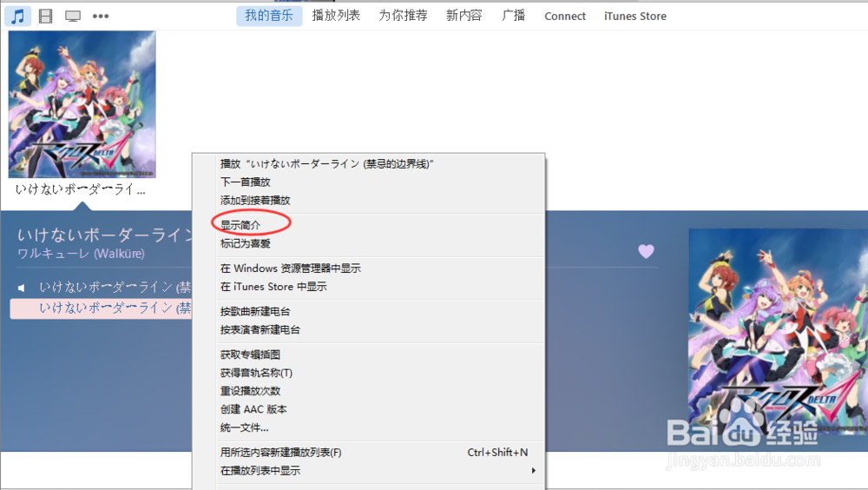Select the highlighted second track row

point(102,308)
